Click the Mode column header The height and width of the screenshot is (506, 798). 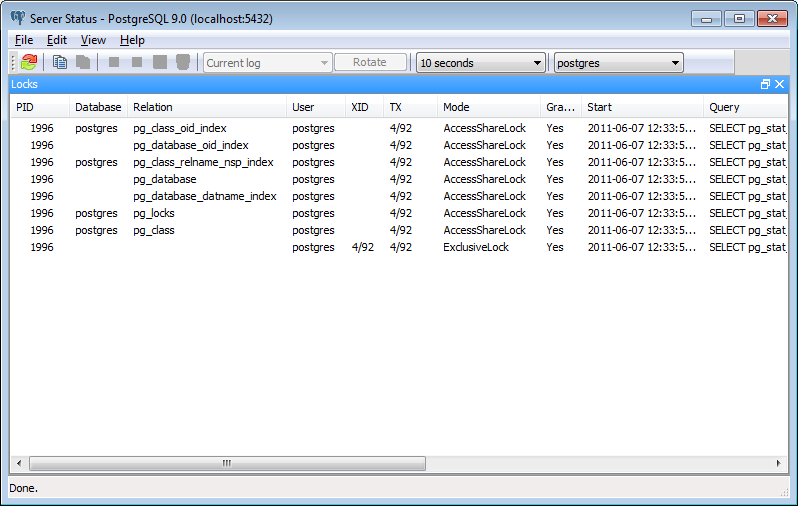click(x=456, y=107)
